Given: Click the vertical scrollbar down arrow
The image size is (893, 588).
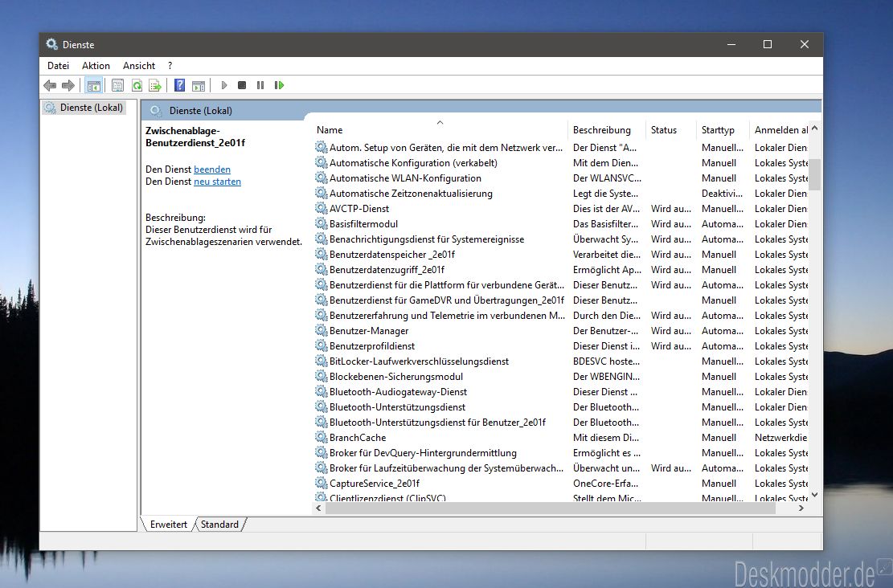Looking at the screenshot, I should click(x=814, y=496).
